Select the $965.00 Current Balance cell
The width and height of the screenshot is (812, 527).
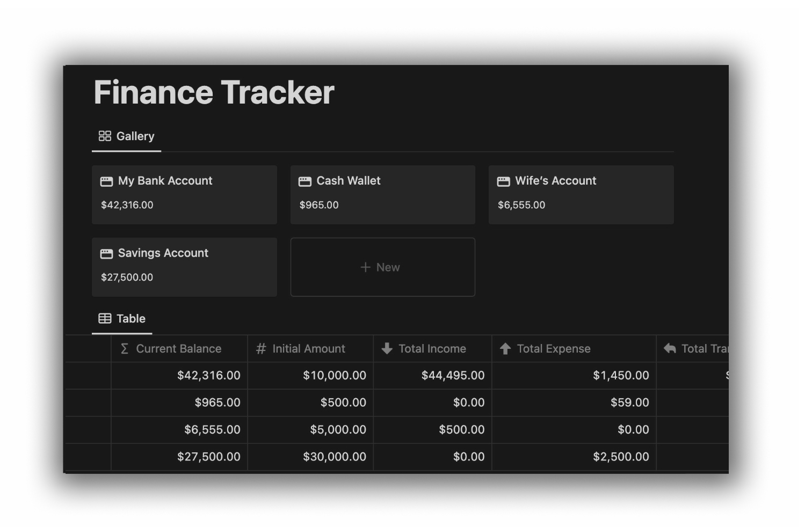coord(179,402)
